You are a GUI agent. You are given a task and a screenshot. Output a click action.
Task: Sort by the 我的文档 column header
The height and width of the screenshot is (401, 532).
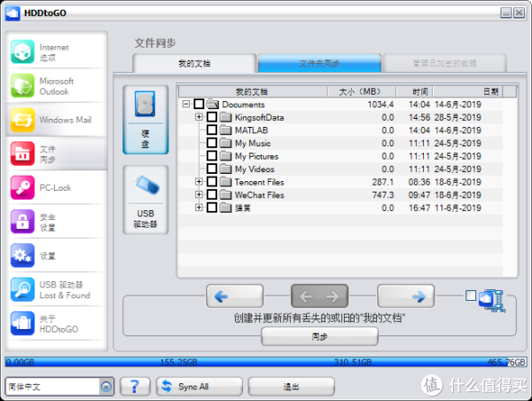click(253, 91)
